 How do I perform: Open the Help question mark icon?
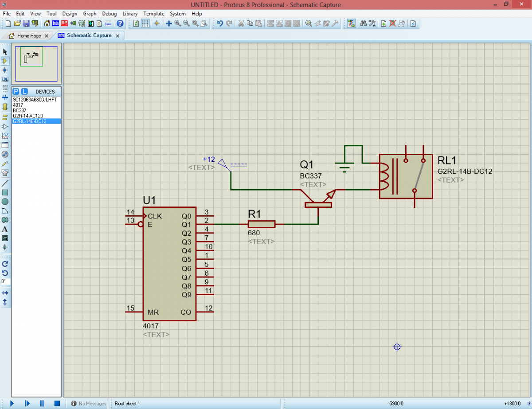pos(120,23)
